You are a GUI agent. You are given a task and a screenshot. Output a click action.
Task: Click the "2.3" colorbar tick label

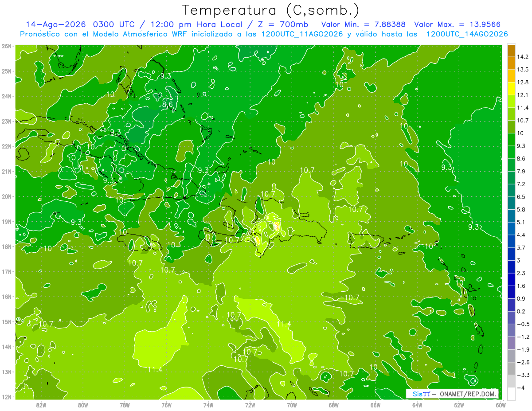tap(521, 273)
